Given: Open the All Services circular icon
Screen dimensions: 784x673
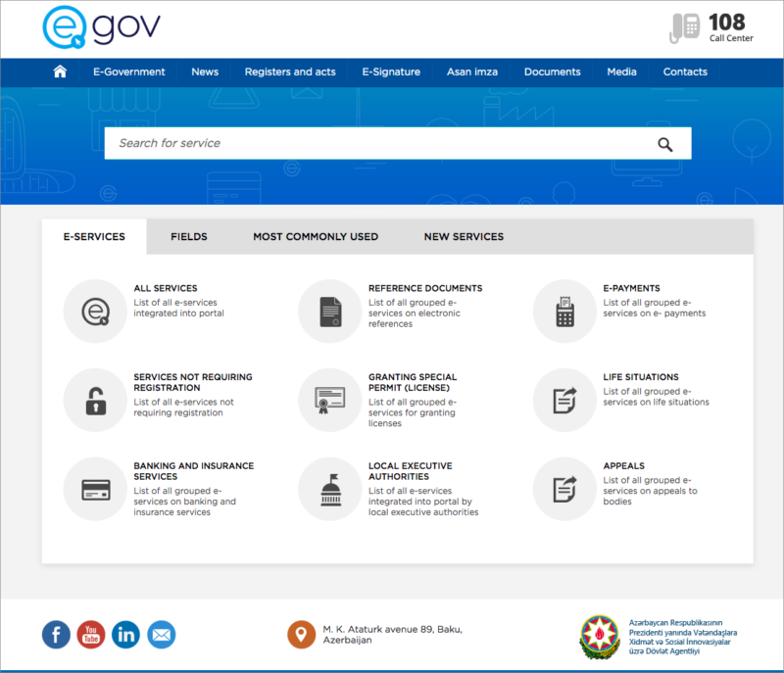Looking at the screenshot, I should pyautogui.click(x=94, y=312).
